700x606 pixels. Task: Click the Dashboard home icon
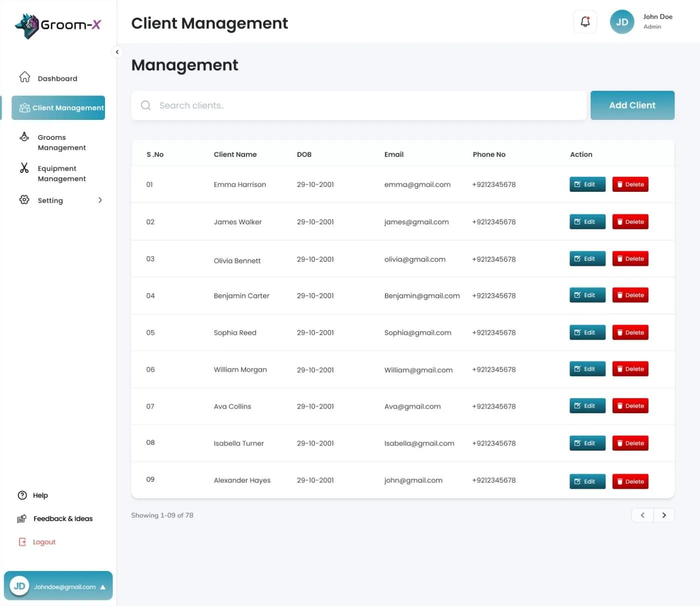(x=24, y=77)
